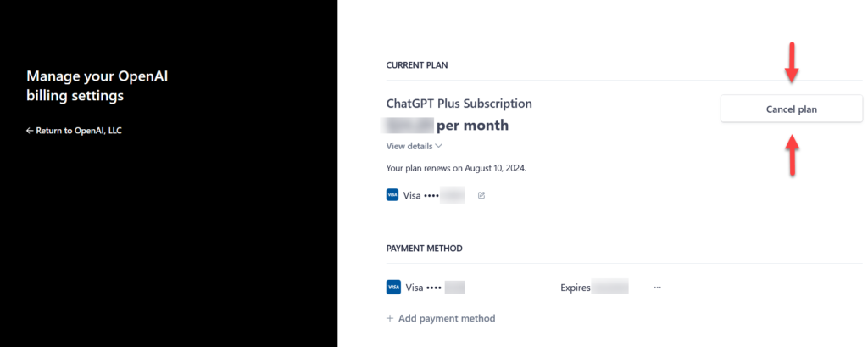Click the plus icon for adding a payment method
The image size is (868, 347).
click(390, 318)
